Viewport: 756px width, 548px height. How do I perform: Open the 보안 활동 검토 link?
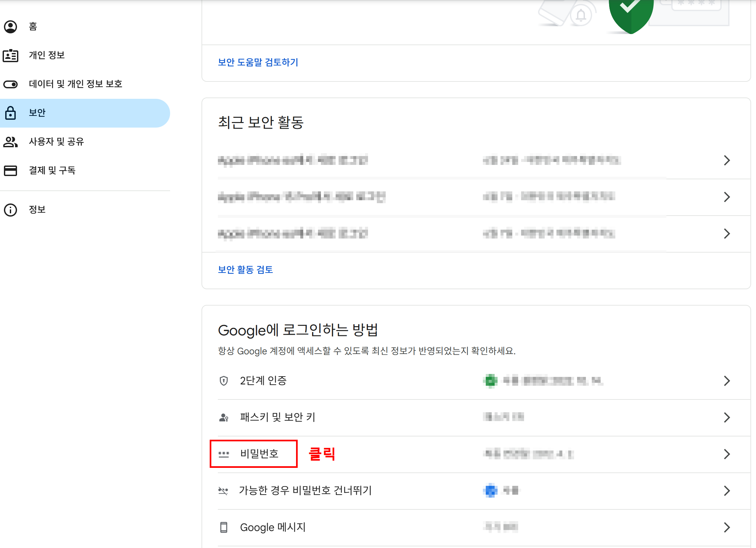[x=245, y=270]
